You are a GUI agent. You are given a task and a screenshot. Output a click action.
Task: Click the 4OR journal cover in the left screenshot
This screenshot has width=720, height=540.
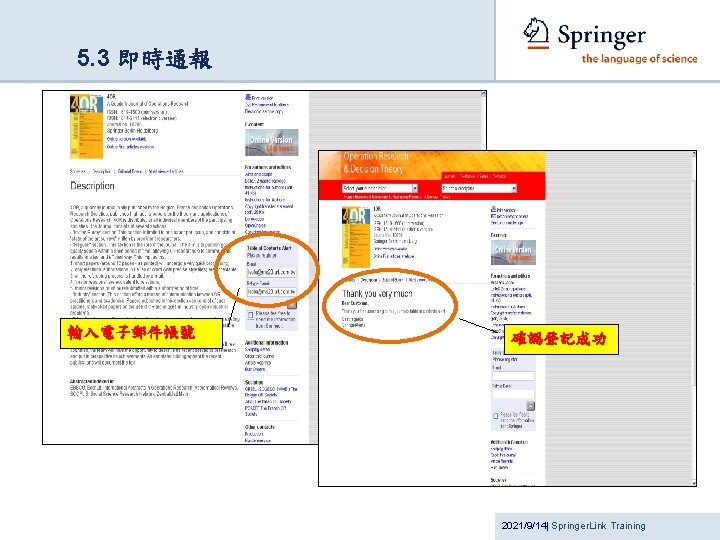(x=86, y=126)
